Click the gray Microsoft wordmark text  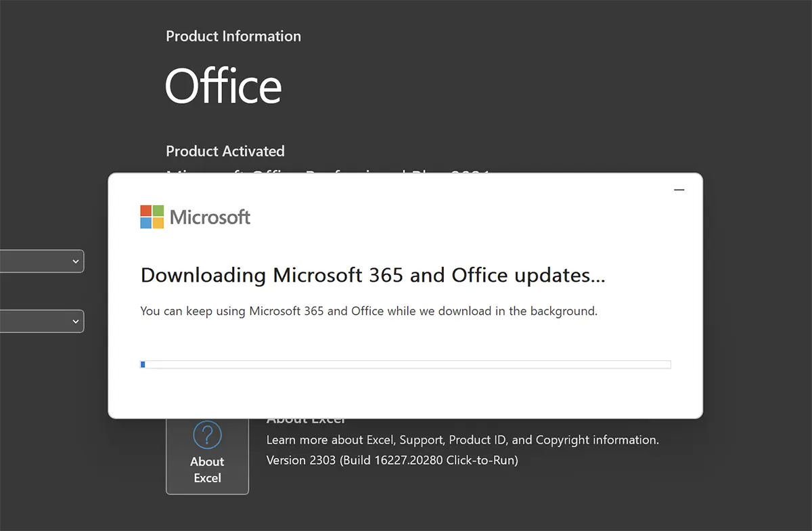[210, 217]
